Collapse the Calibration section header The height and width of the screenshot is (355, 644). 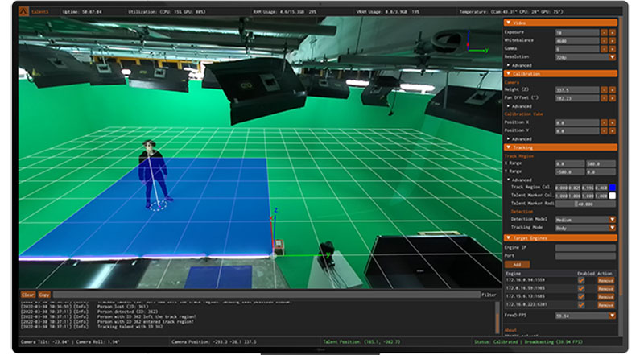(x=560, y=73)
